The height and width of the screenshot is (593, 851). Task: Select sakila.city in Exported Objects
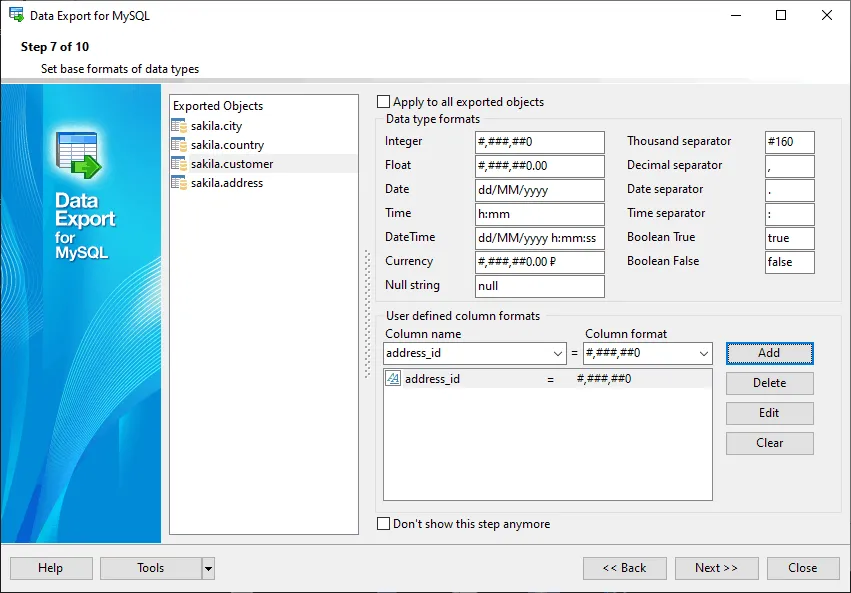(264, 126)
